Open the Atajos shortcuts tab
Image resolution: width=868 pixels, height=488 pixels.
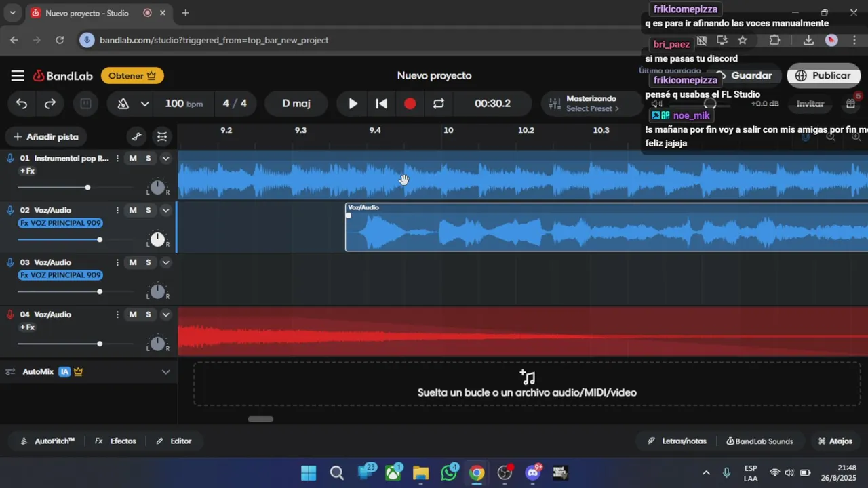835,441
